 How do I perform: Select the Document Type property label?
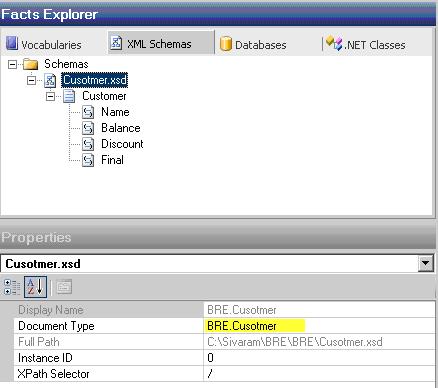coord(56,326)
